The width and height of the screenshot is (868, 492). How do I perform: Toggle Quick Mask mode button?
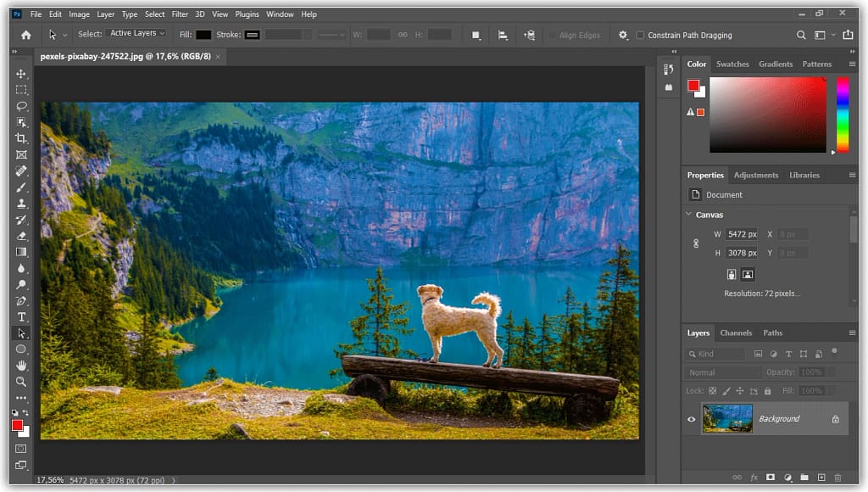(x=21, y=448)
